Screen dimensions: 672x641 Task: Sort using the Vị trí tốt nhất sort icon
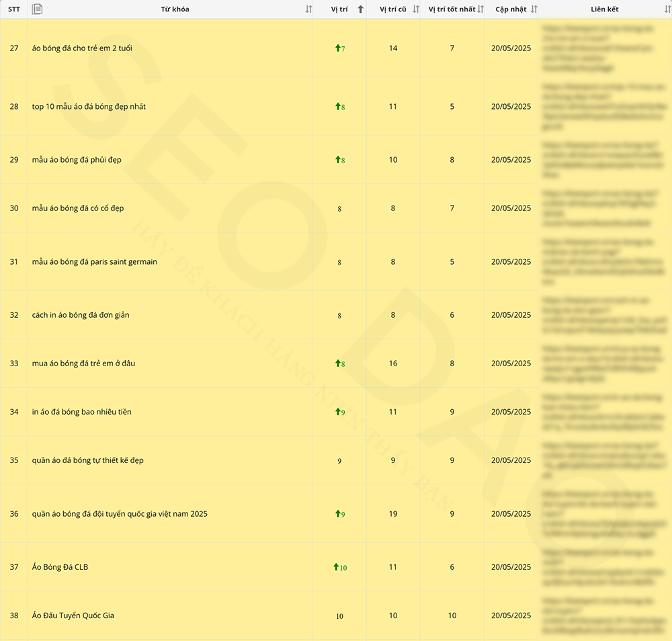click(480, 9)
